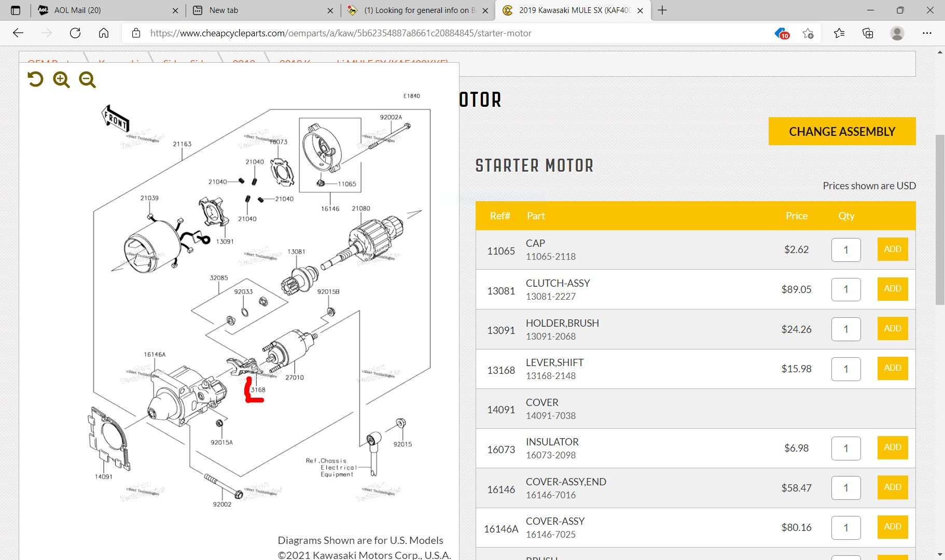
Task: Click the Price column header
Action: coord(796,216)
